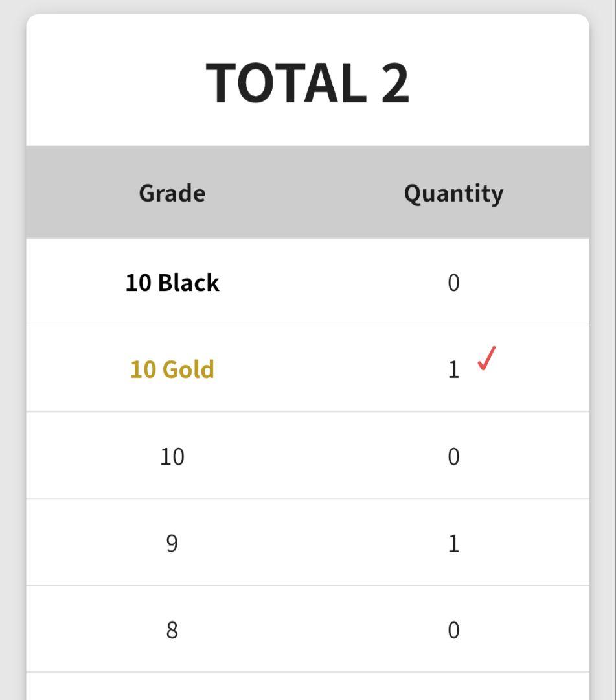Select the grade 8 label

[172, 630]
